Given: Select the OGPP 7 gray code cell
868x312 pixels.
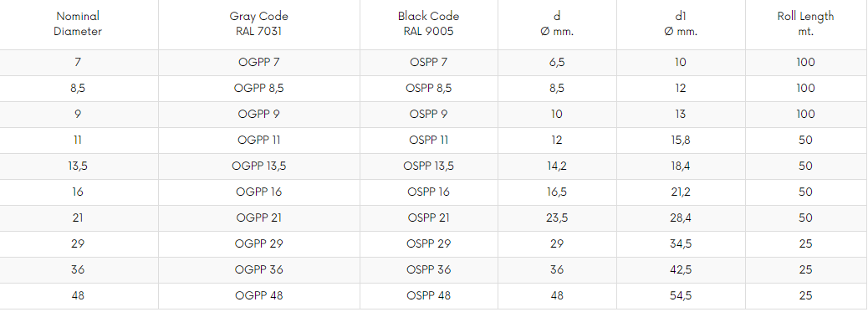Looking at the screenshot, I should tap(259, 63).
